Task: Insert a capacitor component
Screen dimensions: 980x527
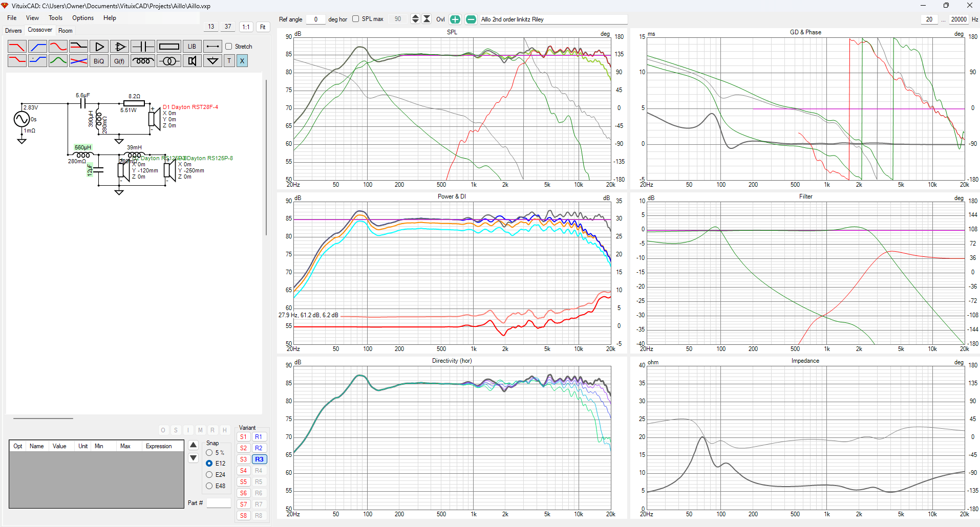Action: click(x=143, y=47)
